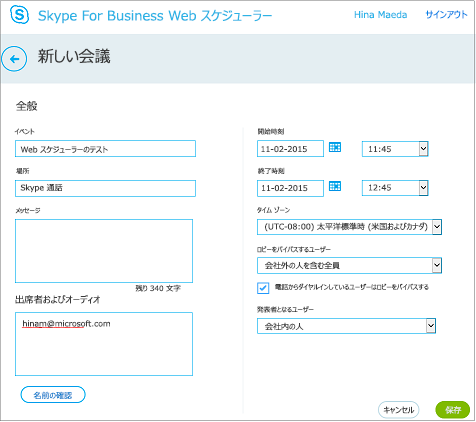Click the start date field 11-02-2015
The width and height of the screenshot is (476, 422).
point(290,149)
